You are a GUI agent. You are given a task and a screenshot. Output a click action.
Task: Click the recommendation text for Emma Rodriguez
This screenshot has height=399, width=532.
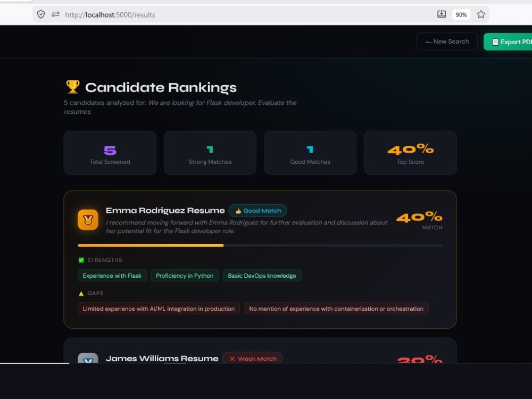click(246, 227)
